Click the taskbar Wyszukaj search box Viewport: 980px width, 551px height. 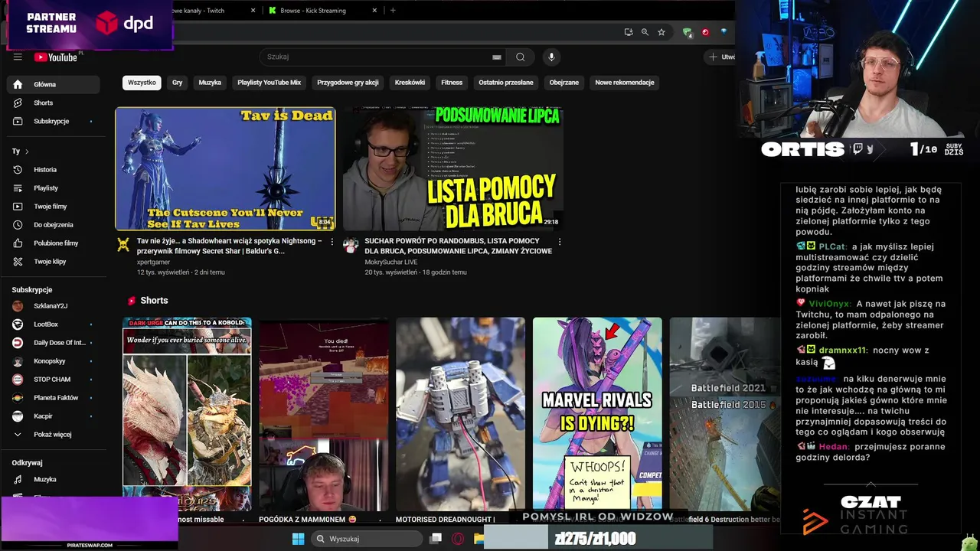pos(367,539)
